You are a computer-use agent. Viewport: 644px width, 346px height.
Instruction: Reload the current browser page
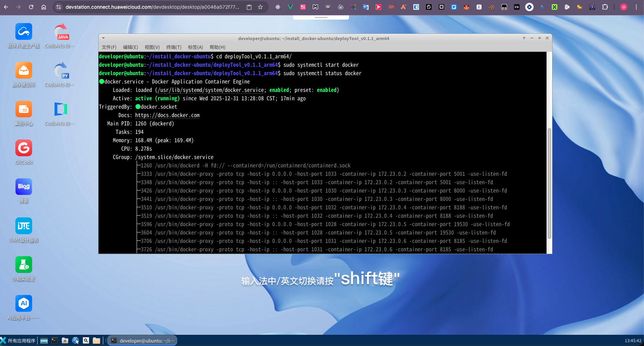tap(31, 7)
